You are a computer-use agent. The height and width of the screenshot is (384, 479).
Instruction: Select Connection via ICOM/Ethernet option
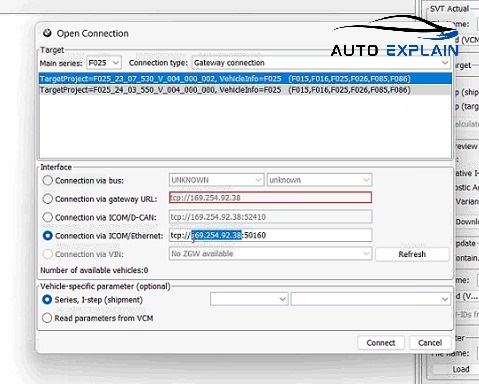click(48, 235)
